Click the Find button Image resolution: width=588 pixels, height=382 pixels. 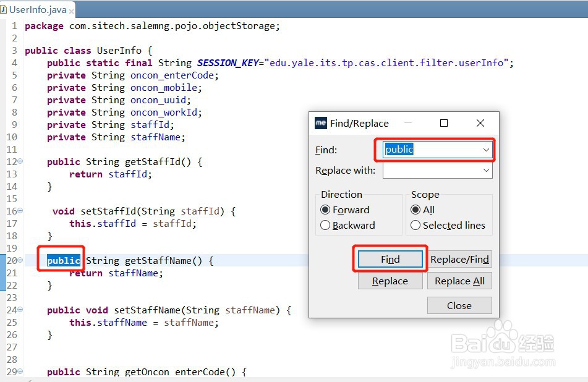click(390, 260)
